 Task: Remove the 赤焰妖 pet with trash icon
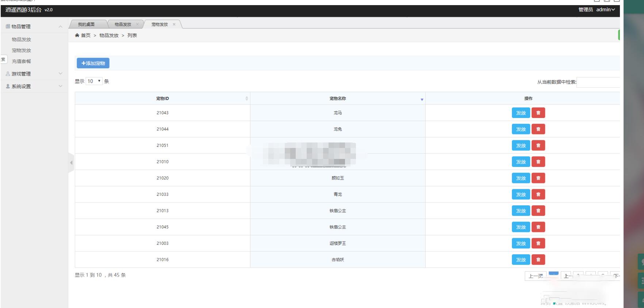tap(538, 260)
